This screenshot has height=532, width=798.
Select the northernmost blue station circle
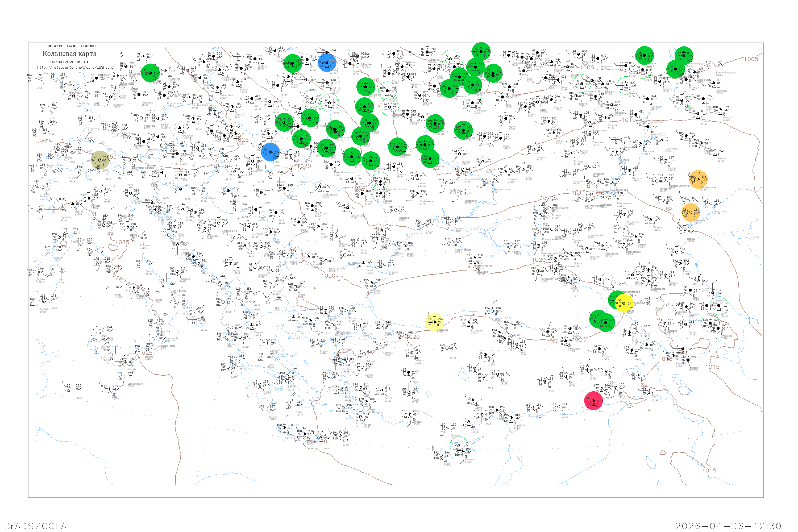pyautogui.click(x=327, y=63)
